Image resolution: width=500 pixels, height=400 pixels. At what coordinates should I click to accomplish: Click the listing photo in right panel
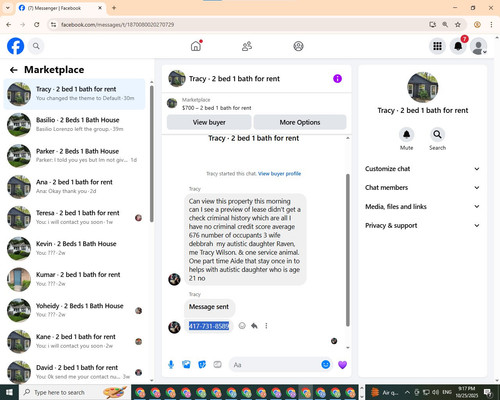click(423, 87)
